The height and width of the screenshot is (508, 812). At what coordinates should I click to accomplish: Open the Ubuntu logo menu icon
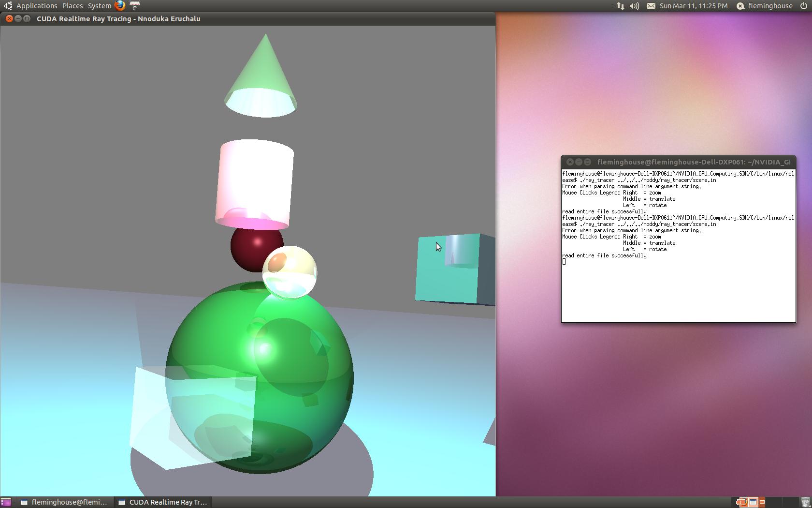[7, 5]
